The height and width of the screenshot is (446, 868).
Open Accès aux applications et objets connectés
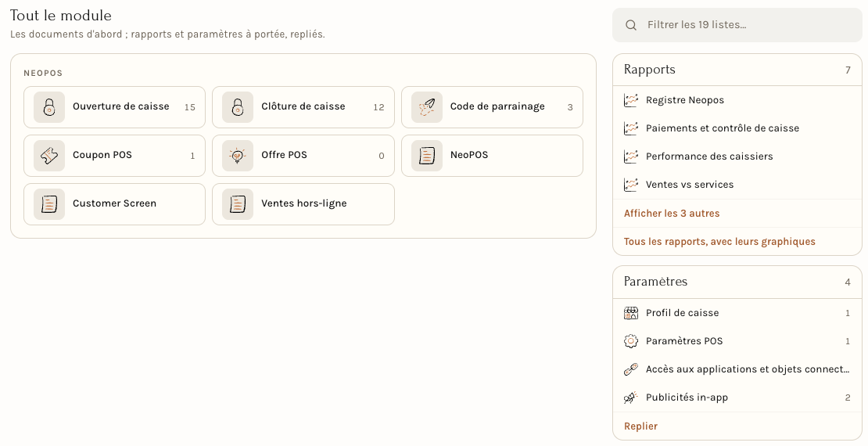click(737, 369)
